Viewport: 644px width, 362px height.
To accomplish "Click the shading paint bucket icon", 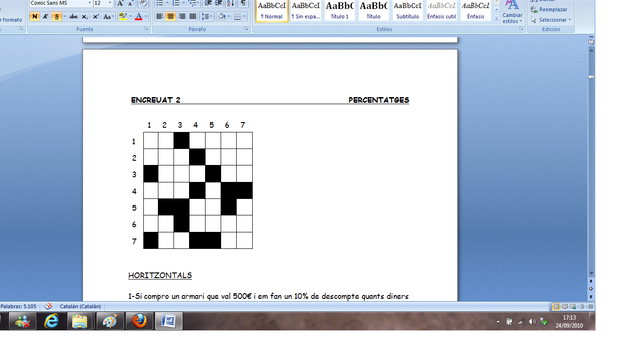I will click(x=221, y=16).
